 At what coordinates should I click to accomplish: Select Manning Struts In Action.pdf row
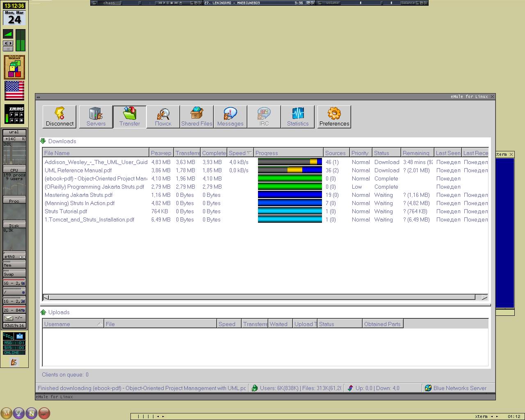click(265, 203)
